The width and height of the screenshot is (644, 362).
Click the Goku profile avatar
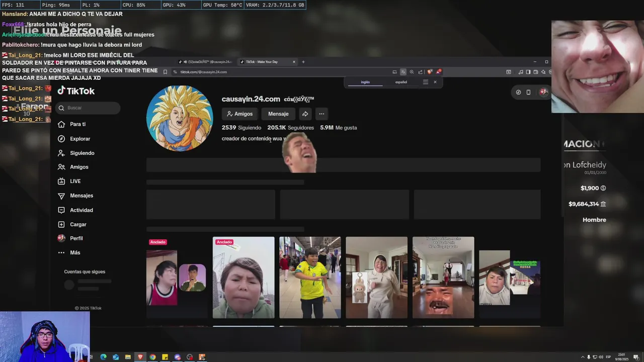pyautogui.click(x=180, y=118)
